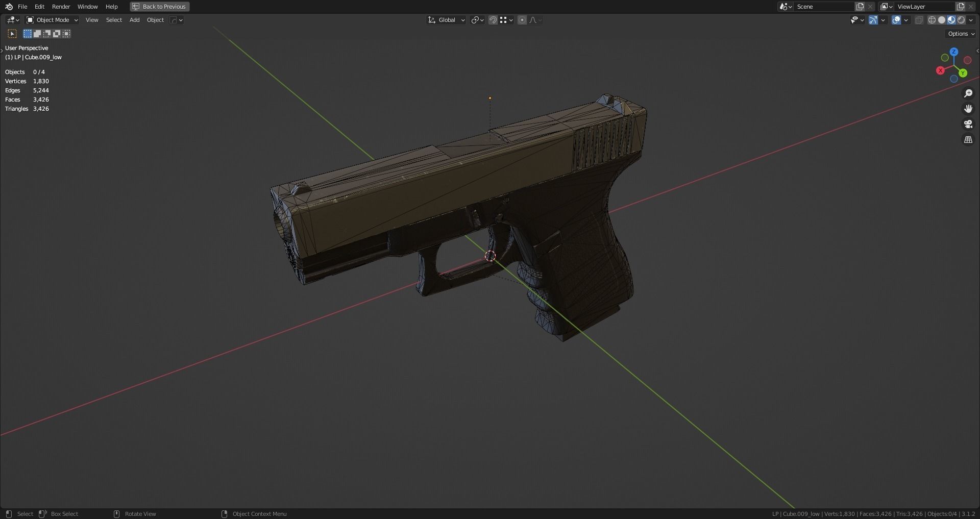This screenshot has width=980, height=519.
Task: Open the transform pivot point dropdown
Action: point(476,20)
